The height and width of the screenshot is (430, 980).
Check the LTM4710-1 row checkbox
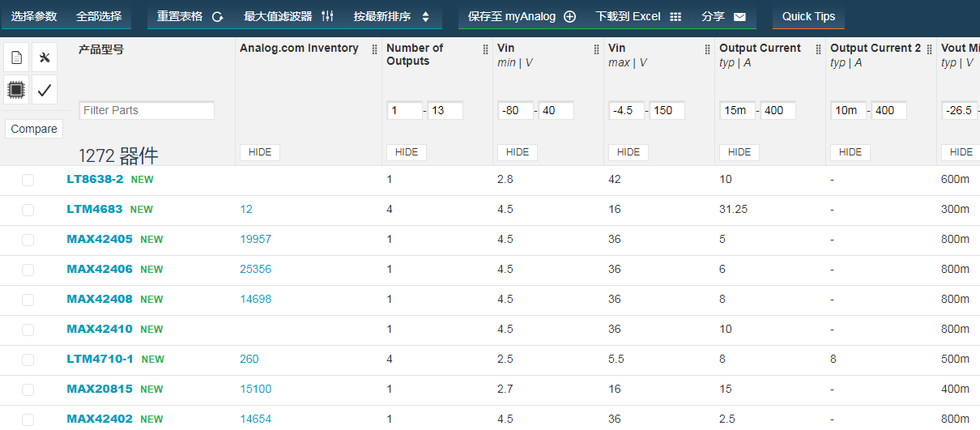tap(28, 360)
